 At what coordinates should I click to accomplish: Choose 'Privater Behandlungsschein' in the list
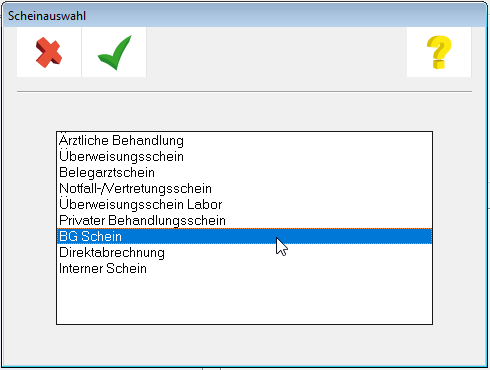[x=244, y=220]
